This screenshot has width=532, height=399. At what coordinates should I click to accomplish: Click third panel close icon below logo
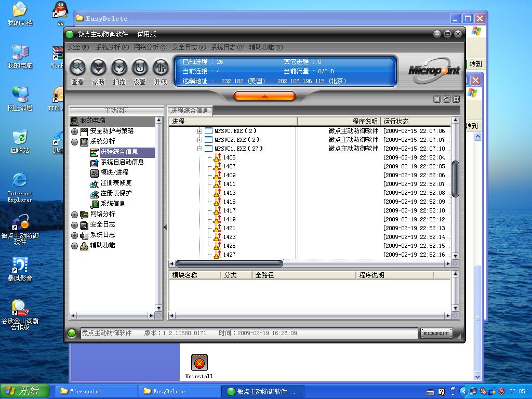pyautogui.click(x=456, y=99)
